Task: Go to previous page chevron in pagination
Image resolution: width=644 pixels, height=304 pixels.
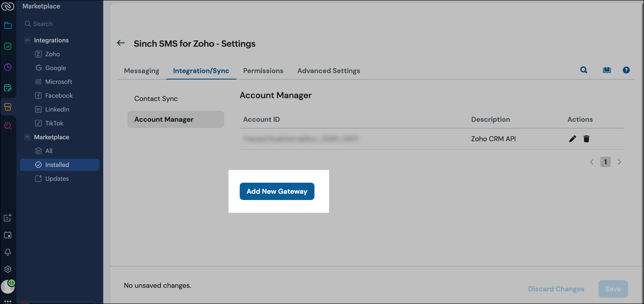Action: pyautogui.click(x=592, y=162)
